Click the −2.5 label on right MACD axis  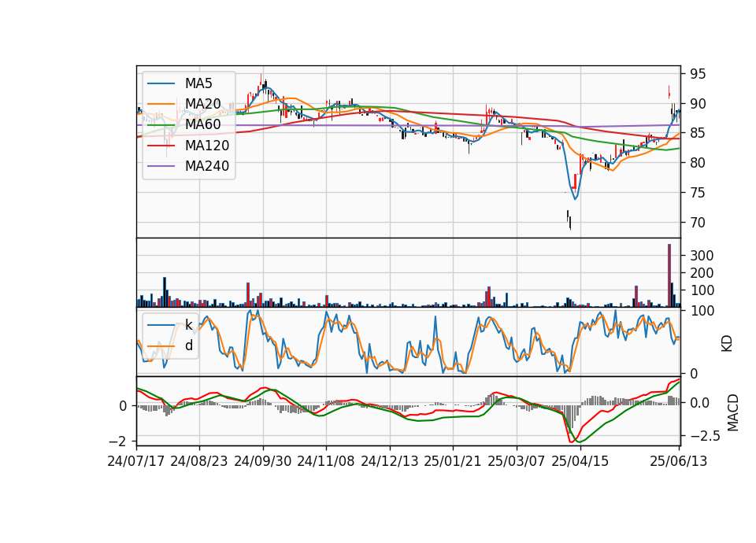pos(705,436)
